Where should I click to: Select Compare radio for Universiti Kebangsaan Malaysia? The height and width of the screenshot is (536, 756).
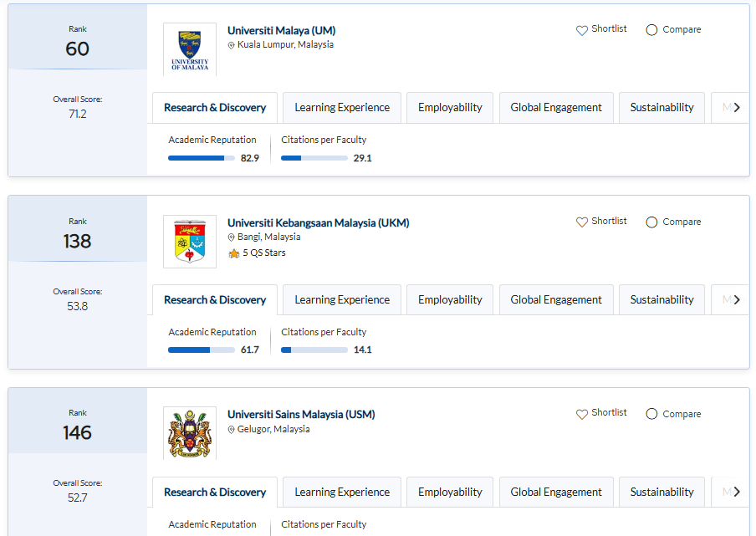point(651,222)
